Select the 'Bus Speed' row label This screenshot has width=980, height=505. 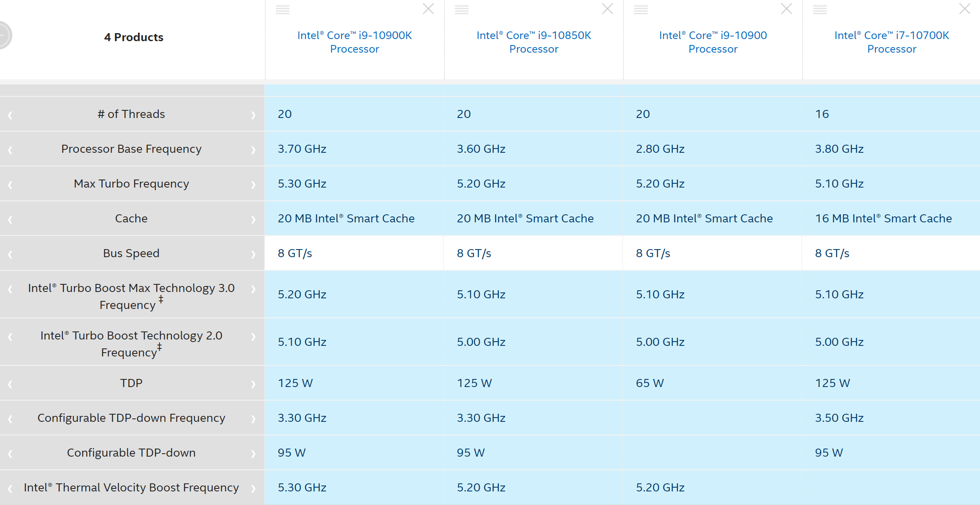point(131,253)
